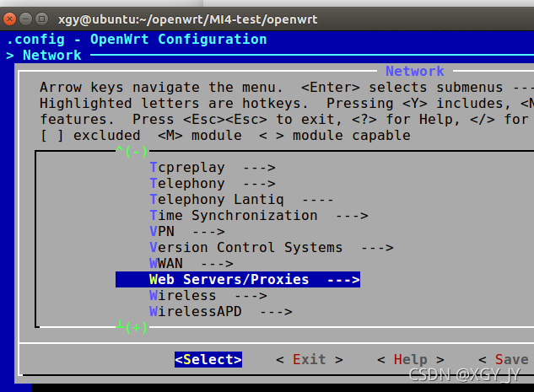The image size is (534, 392).
Task: Click '<M> module' legend text
Action: pos(200,136)
